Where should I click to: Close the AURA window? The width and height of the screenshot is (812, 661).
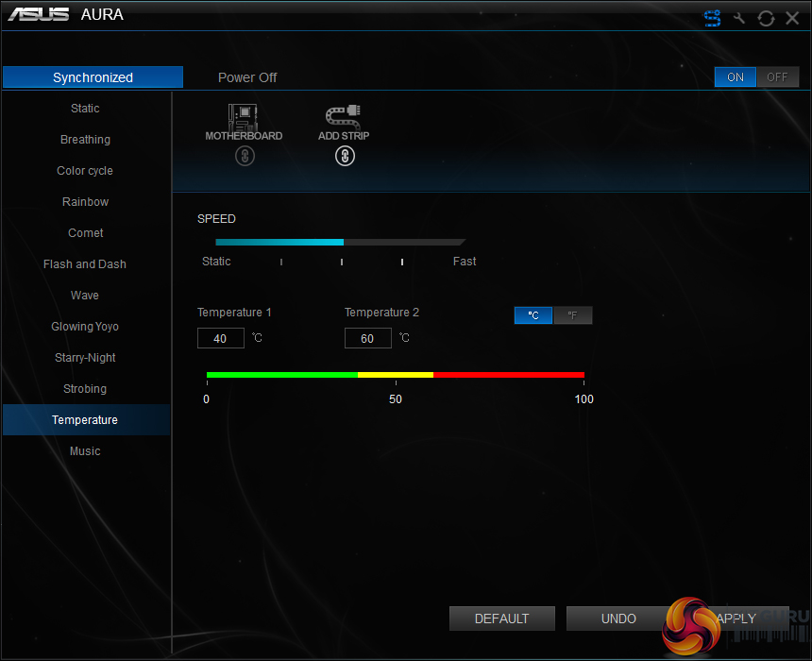coord(792,18)
